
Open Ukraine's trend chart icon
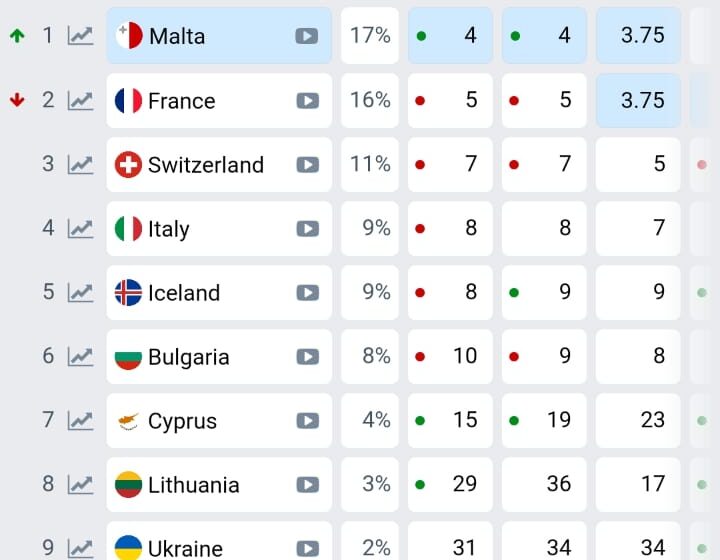click(x=80, y=548)
